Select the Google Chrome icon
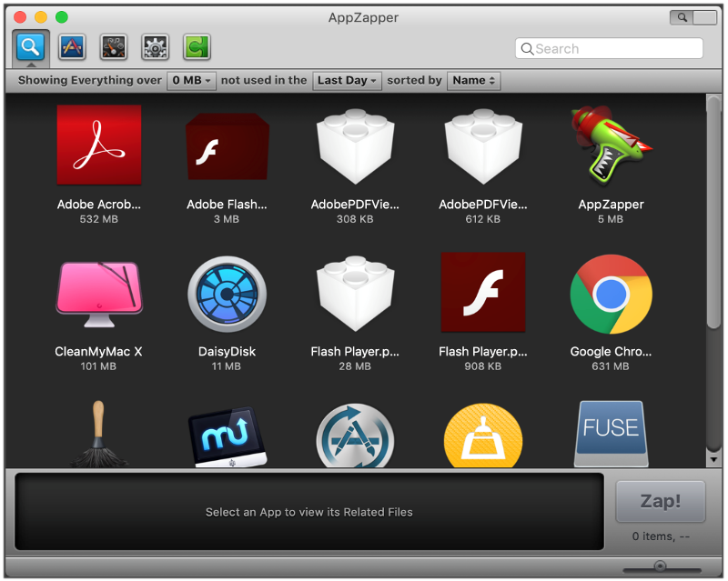728x581 pixels. coord(611,294)
